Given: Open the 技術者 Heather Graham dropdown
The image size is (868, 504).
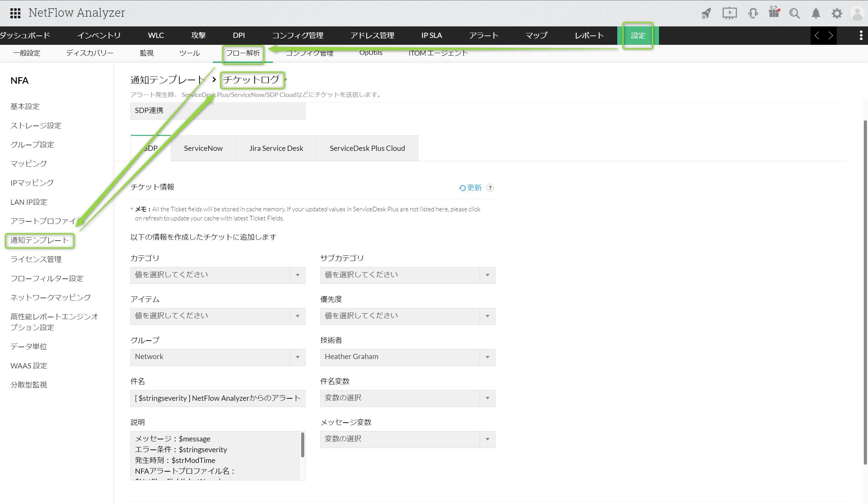Looking at the screenshot, I should pyautogui.click(x=408, y=357).
